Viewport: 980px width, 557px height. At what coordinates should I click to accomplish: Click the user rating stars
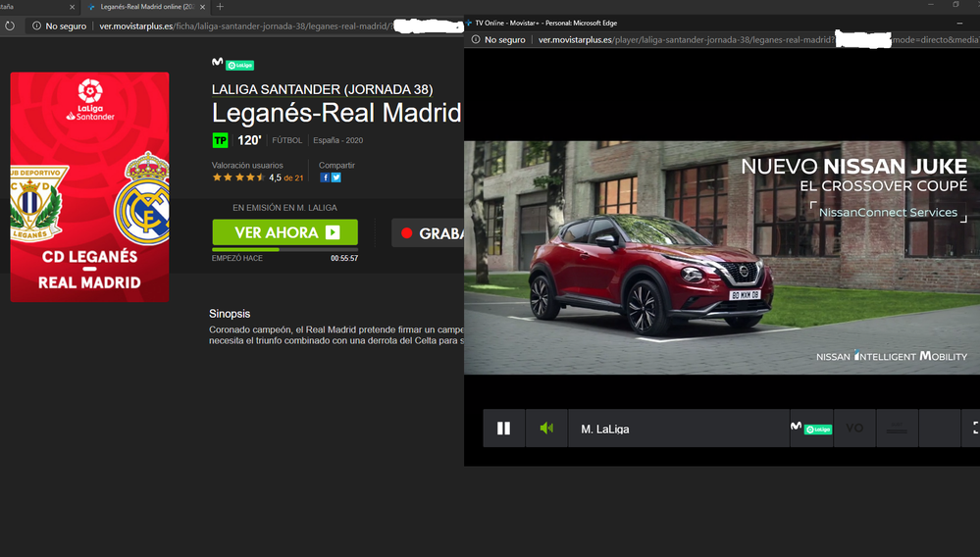238,177
